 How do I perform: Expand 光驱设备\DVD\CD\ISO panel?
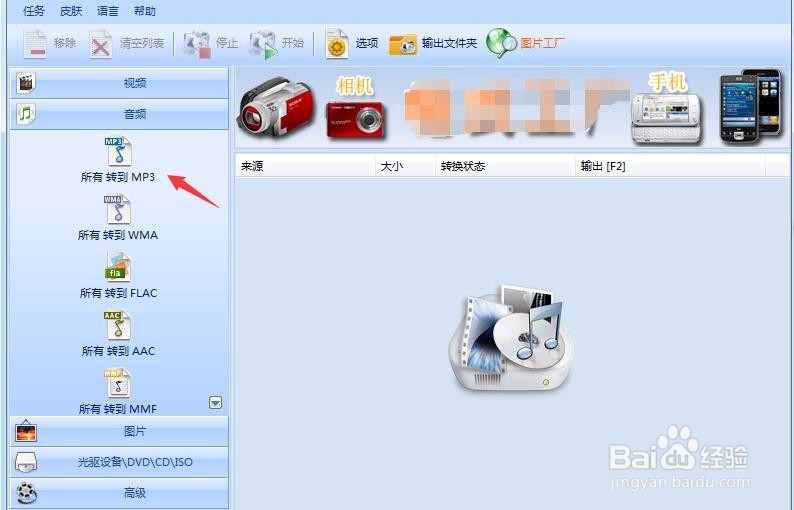119,462
